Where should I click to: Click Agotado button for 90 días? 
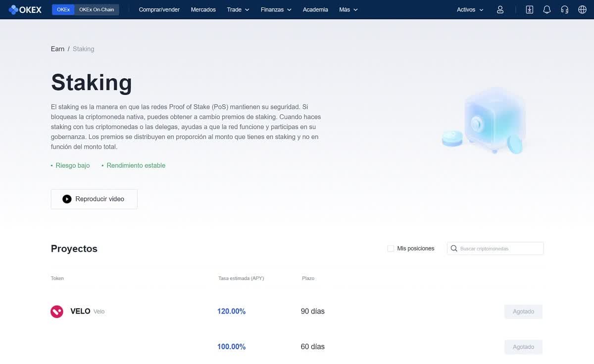tap(523, 312)
